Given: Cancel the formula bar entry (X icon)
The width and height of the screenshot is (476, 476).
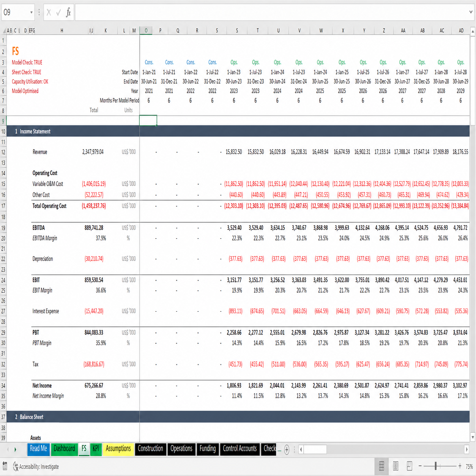Looking at the screenshot, I should [x=49, y=13].
